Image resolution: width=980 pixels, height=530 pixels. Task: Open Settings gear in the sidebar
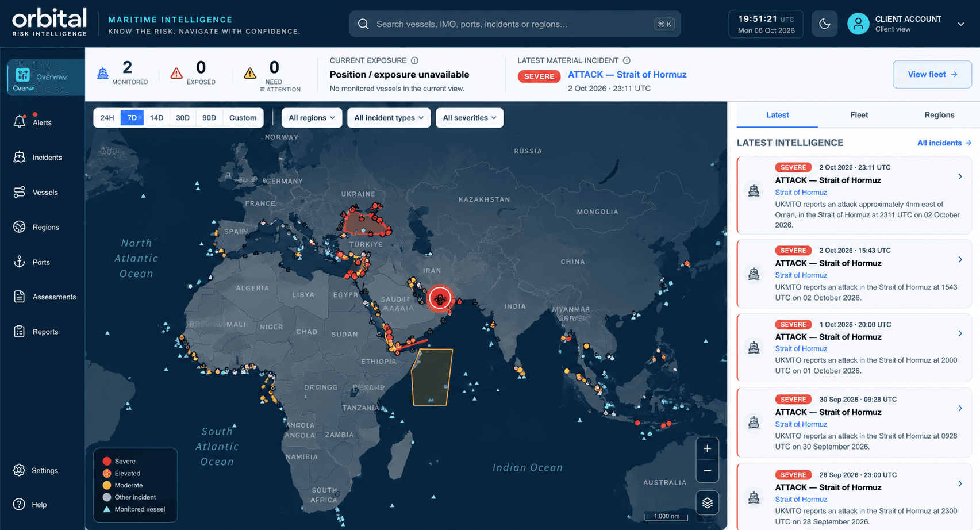click(x=19, y=470)
